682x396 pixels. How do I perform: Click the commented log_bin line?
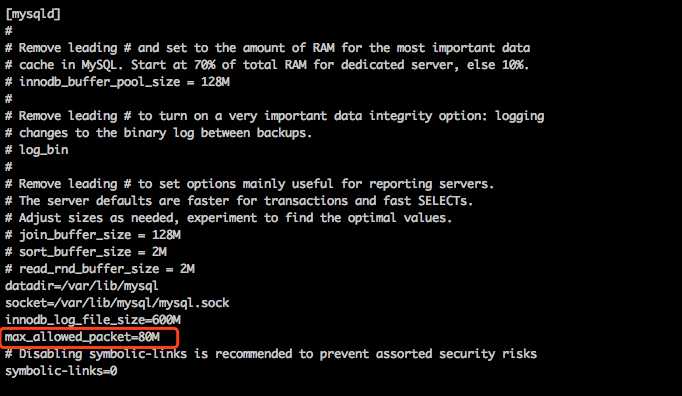(37, 150)
